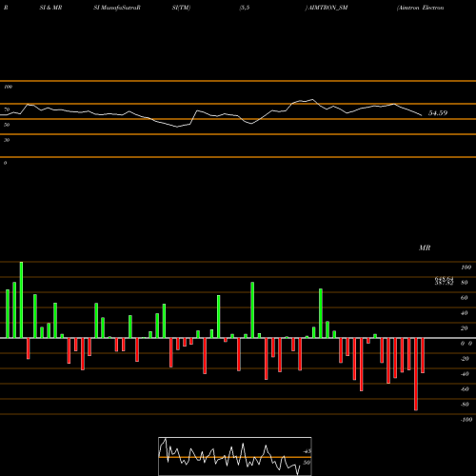
Task: Click the MR axis label -20
Action: point(465,359)
